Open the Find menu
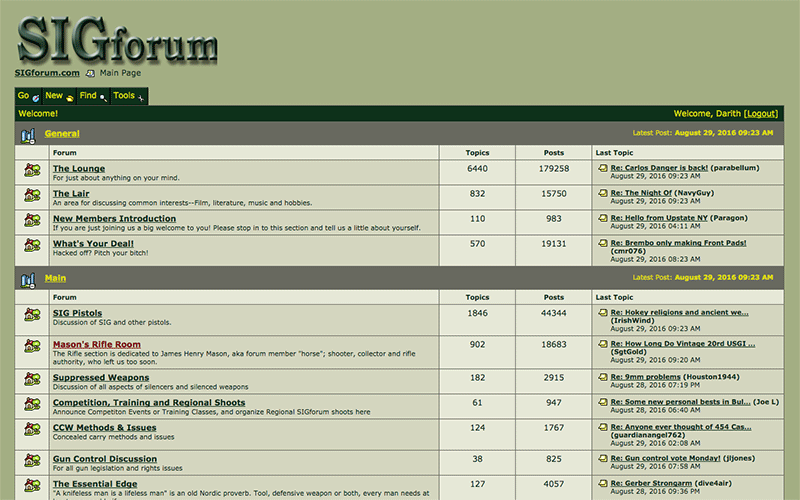This screenshot has height=500, width=800. [x=93, y=96]
